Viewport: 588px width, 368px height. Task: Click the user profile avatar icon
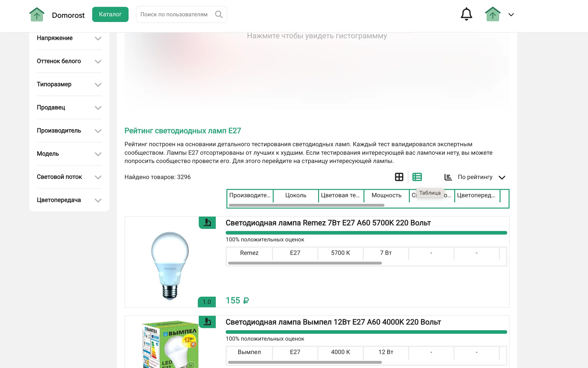point(492,15)
